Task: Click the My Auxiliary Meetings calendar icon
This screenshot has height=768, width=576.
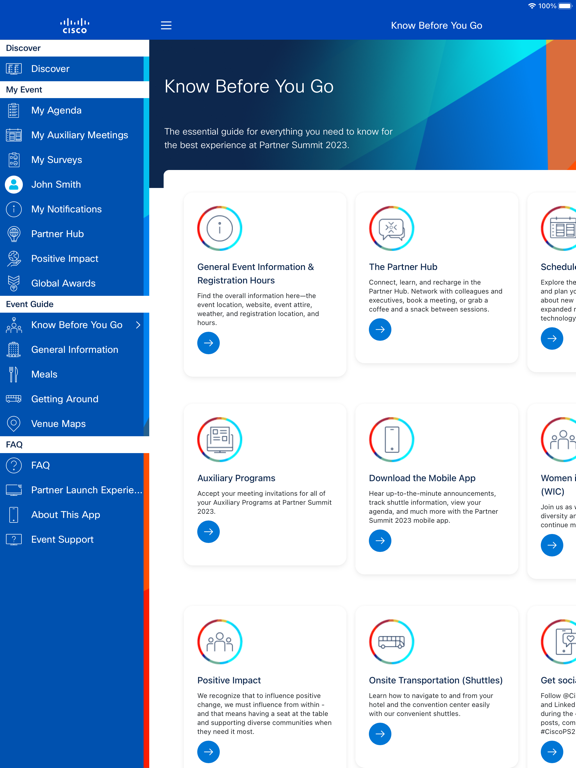Action: click(14, 135)
